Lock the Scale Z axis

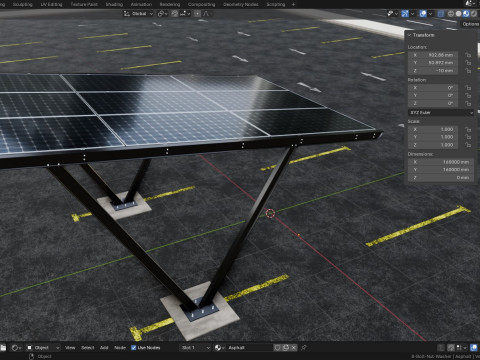tap(468, 145)
